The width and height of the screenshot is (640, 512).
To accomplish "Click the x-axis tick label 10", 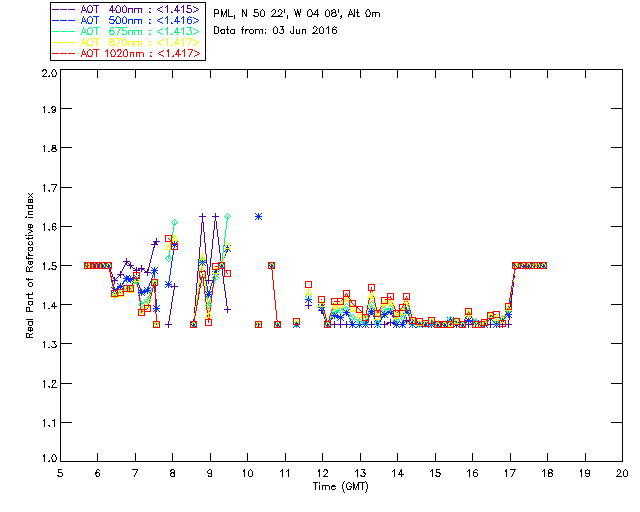I will point(247,473).
